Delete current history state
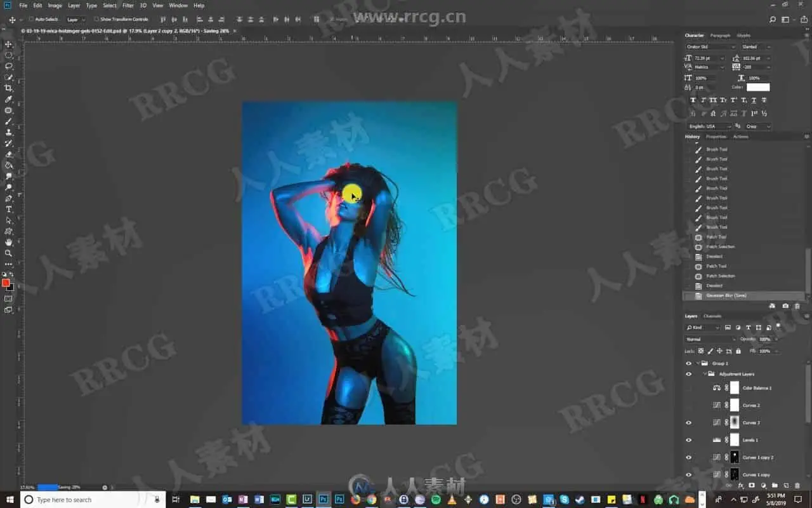Image resolution: width=812 pixels, height=508 pixels. (797, 306)
